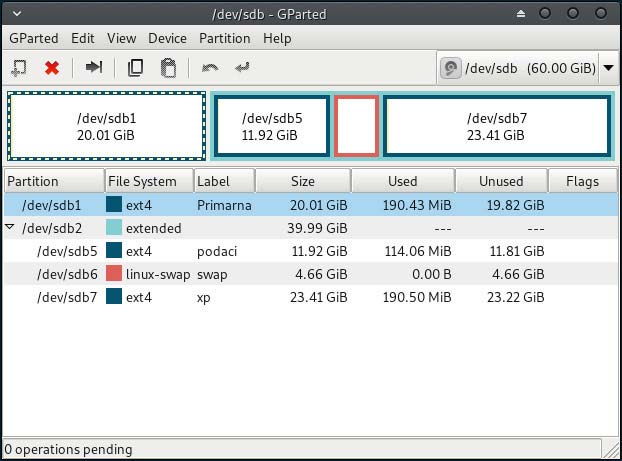Click the New partition toolbar icon

click(x=19, y=68)
